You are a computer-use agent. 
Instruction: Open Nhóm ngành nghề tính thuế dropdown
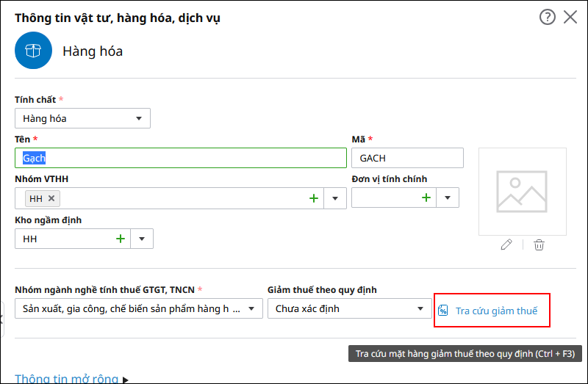139,308
